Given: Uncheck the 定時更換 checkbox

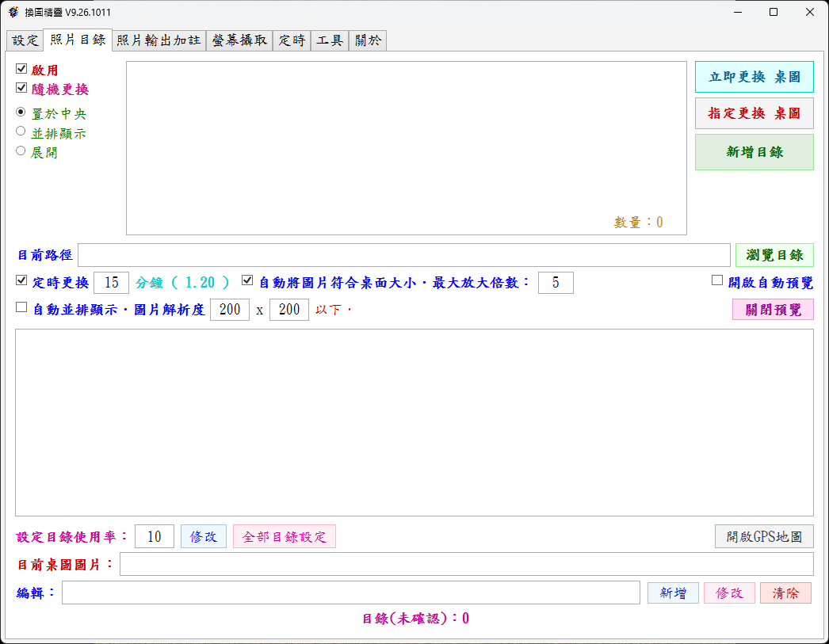Looking at the screenshot, I should tap(21, 280).
